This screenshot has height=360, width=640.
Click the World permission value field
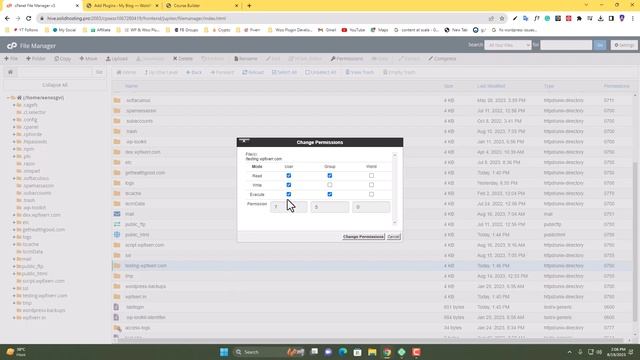[371, 207]
